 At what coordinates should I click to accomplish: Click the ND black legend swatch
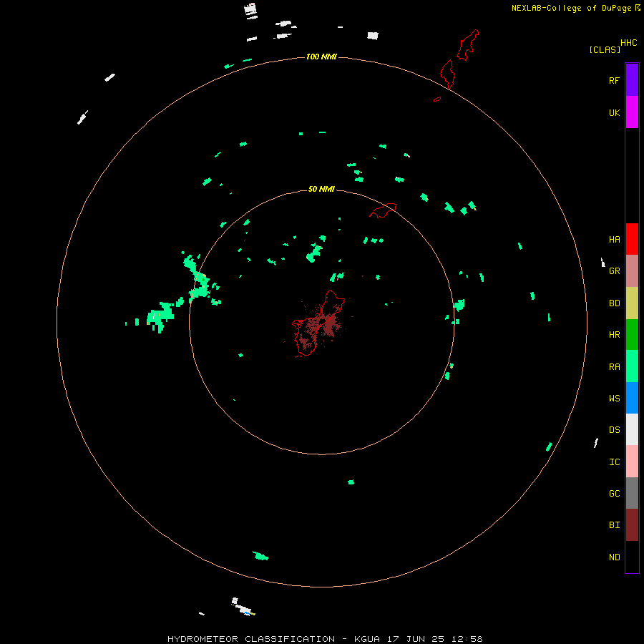pyautogui.click(x=632, y=557)
